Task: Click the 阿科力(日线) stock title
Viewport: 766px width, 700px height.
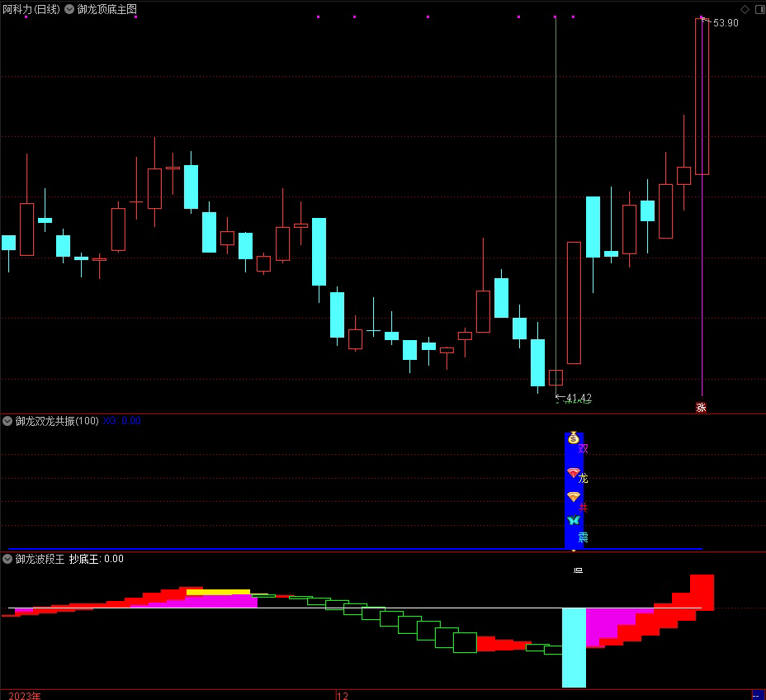Action: (x=31, y=9)
